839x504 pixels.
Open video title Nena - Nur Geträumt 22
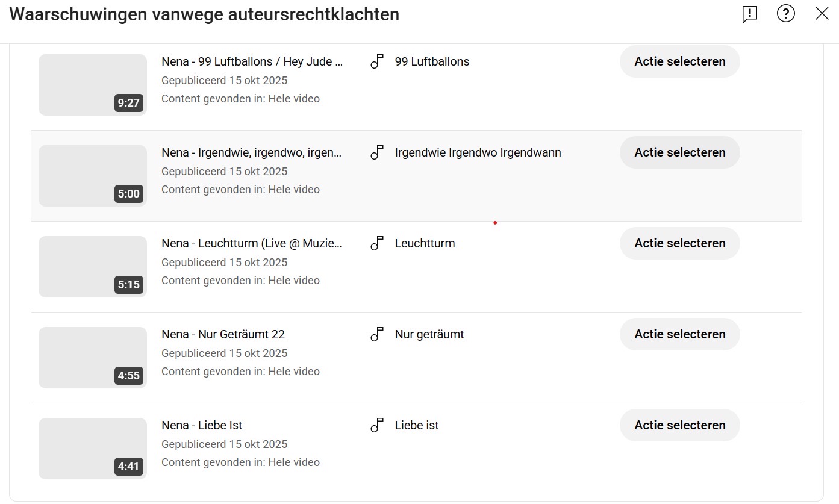[223, 334]
